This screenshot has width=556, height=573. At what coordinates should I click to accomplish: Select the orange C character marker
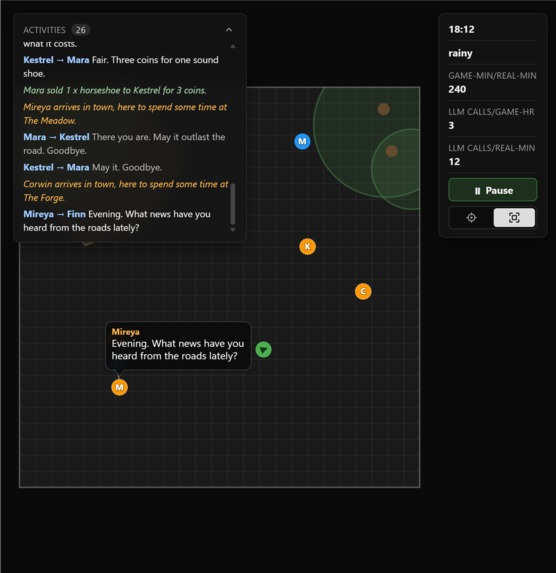363,291
